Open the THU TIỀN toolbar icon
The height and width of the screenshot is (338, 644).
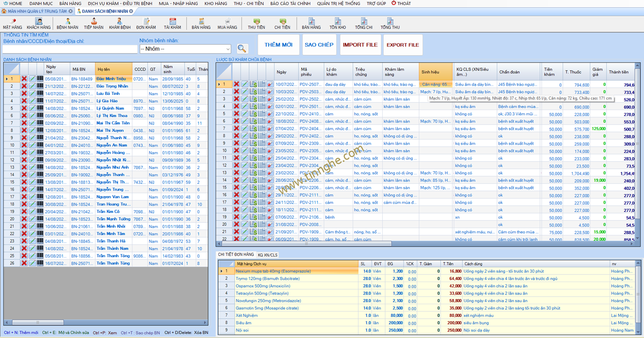pos(256,24)
